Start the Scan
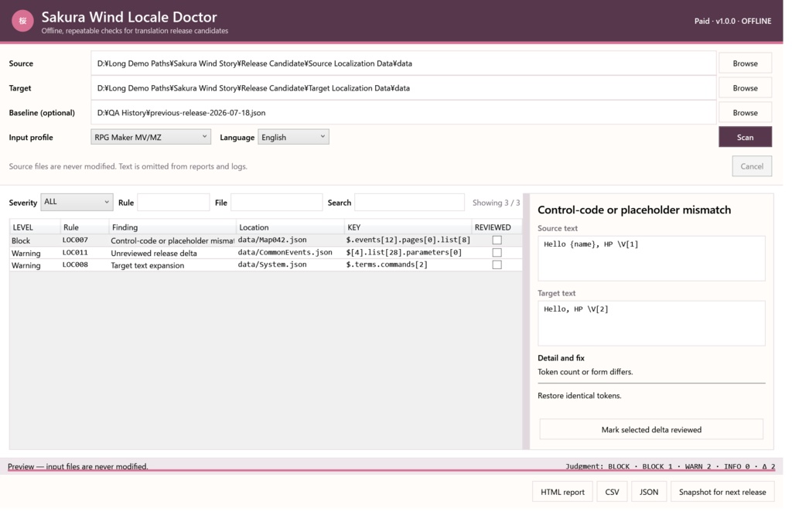The height and width of the screenshot is (532, 792). [x=745, y=138]
